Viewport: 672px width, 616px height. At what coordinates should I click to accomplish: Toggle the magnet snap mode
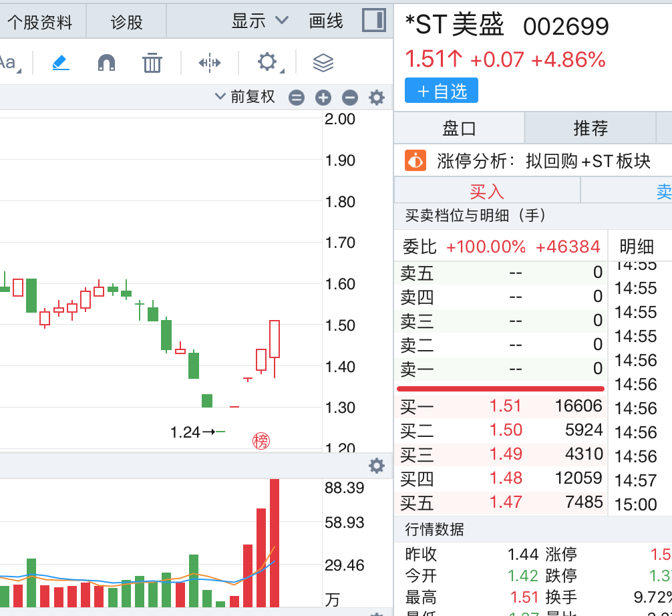point(106,63)
